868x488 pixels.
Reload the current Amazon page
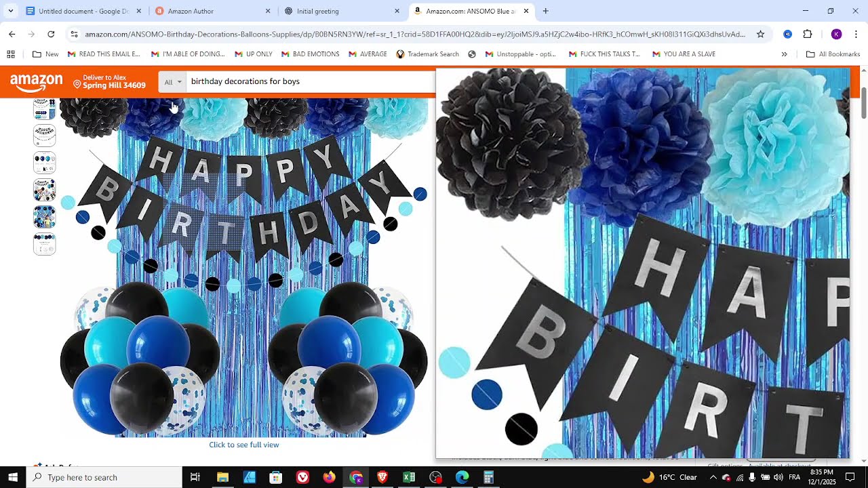tap(51, 34)
